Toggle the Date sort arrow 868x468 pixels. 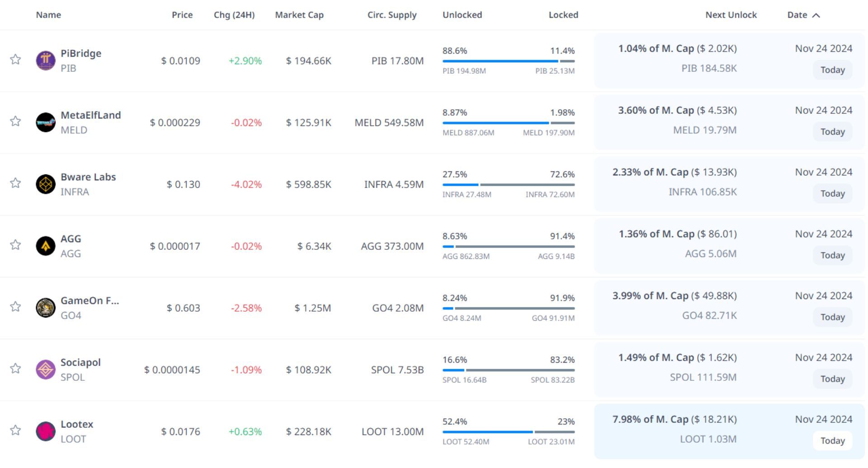pyautogui.click(x=816, y=15)
